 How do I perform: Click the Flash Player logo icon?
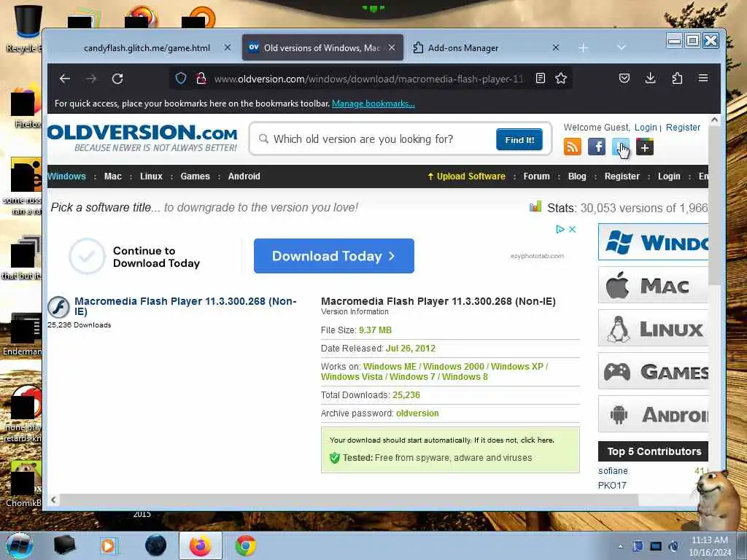pos(58,307)
